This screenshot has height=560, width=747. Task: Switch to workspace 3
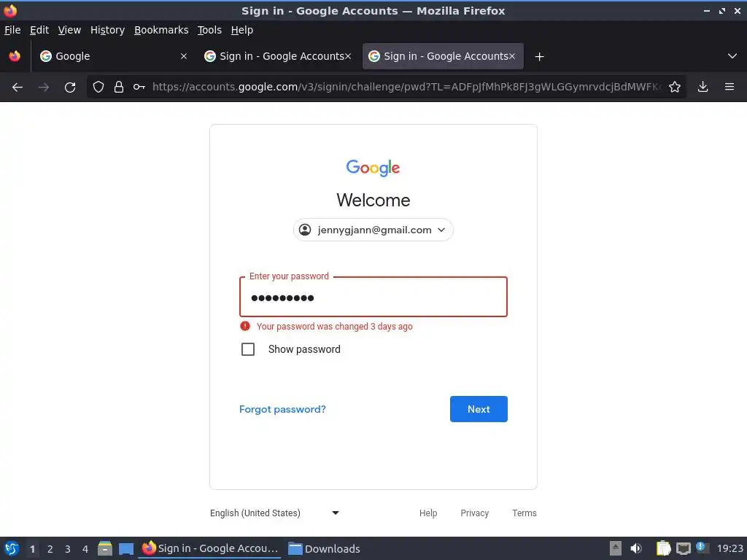coord(68,549)
